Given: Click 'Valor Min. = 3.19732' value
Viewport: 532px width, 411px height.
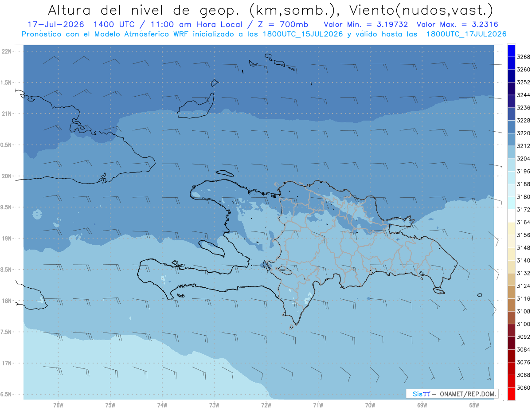Looking at the screenshot, I should tap(367, 24).
